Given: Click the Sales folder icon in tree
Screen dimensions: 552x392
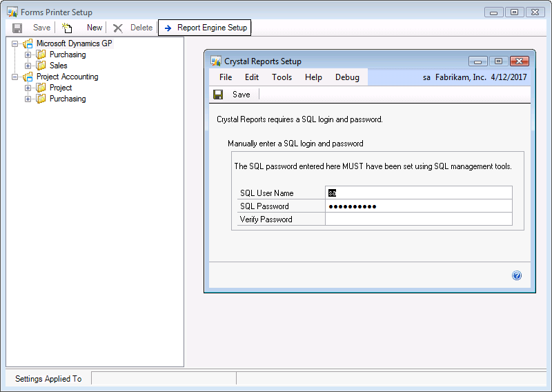Looking at the screenshot, I should pyautogui.click(x=41, y=66).
